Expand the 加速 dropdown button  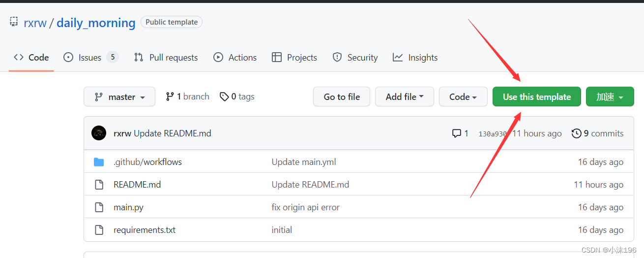coord(610,97)
